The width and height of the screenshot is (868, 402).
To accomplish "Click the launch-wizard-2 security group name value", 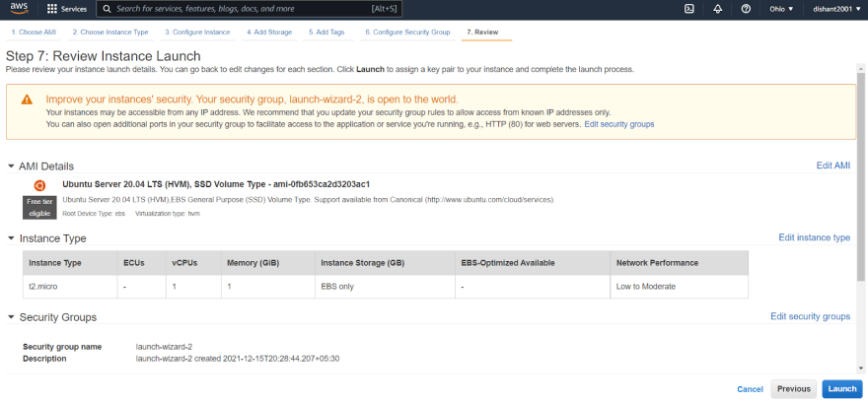I will pos(164,347).
